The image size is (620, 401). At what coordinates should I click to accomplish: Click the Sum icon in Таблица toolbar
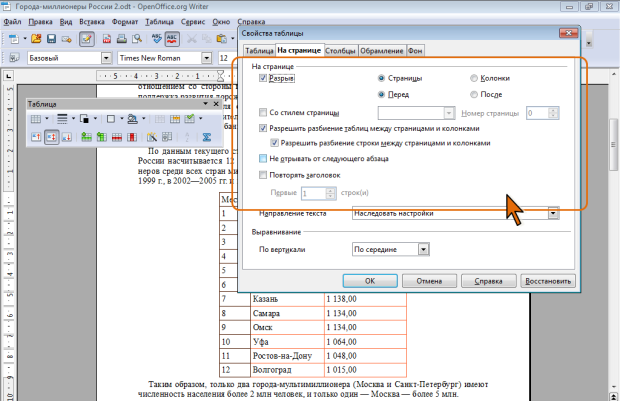[206, 137]
